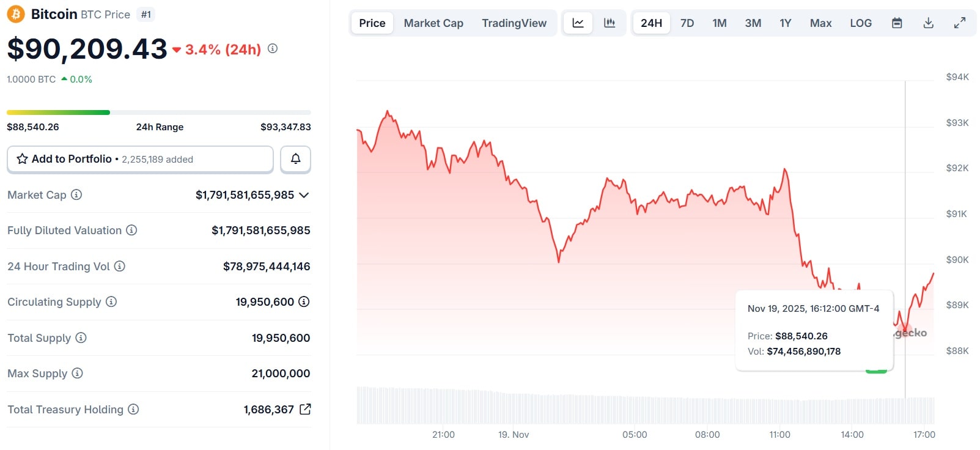Click info icon next to Circulating Supply value
This screenshot has height=450, width=980.
pos(304,301)
